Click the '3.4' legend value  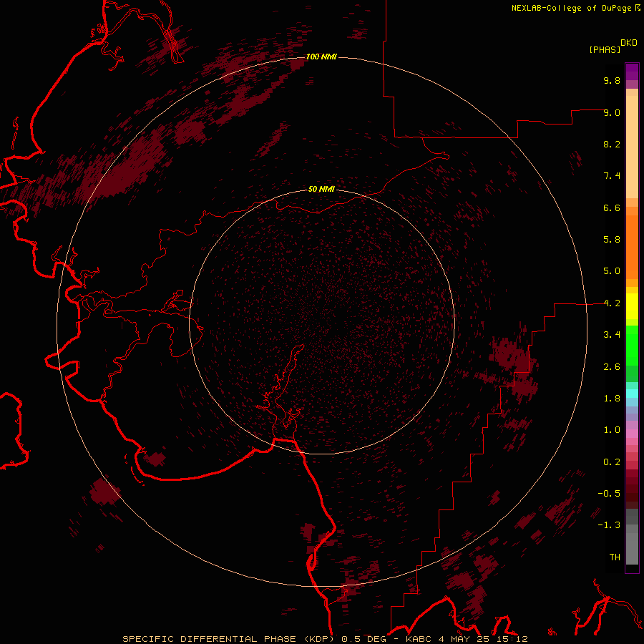612,335
